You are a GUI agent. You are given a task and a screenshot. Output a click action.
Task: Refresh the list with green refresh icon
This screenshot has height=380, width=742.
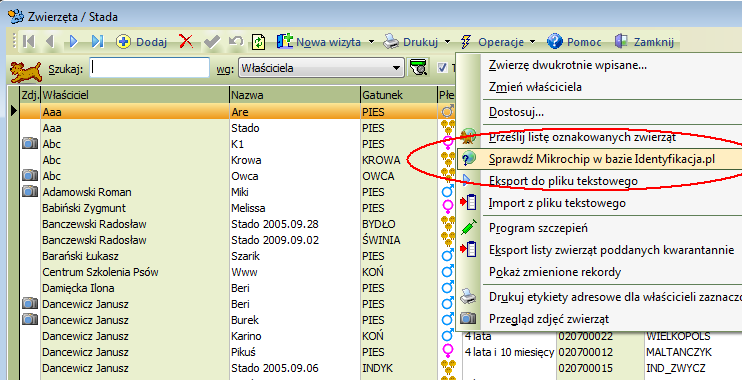258,42
